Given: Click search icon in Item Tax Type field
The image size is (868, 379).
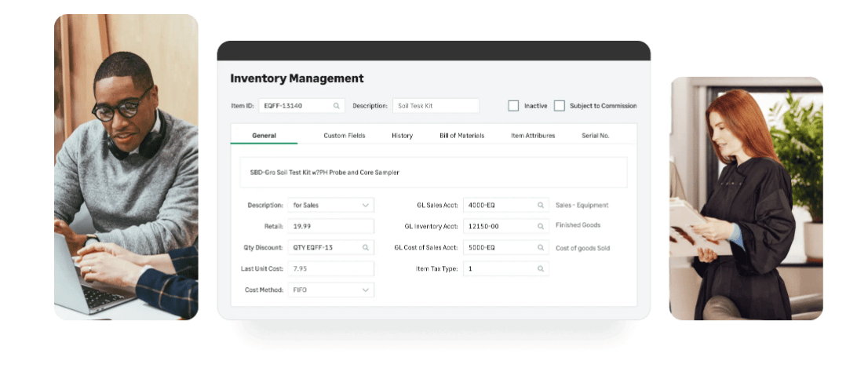Looking at the screenshot, I should coord(541,269).
